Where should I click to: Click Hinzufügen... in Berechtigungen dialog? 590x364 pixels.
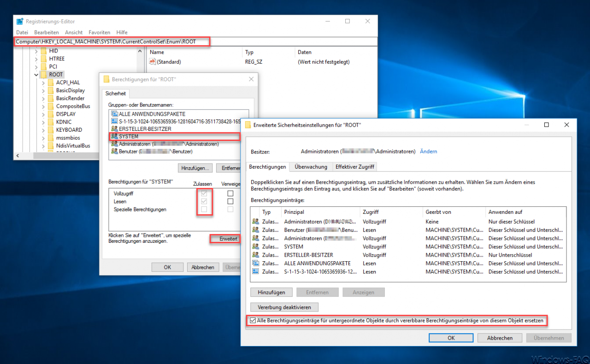click(x=196, y=168)
